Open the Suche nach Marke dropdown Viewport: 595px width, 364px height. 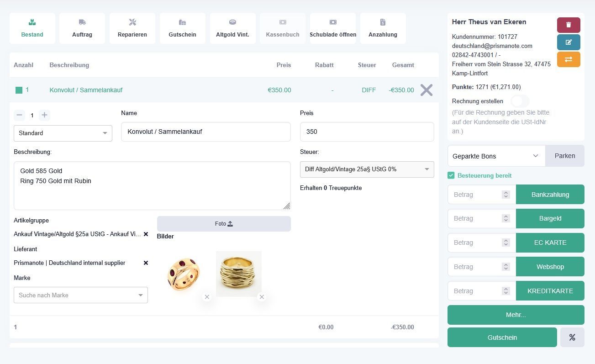81,295
